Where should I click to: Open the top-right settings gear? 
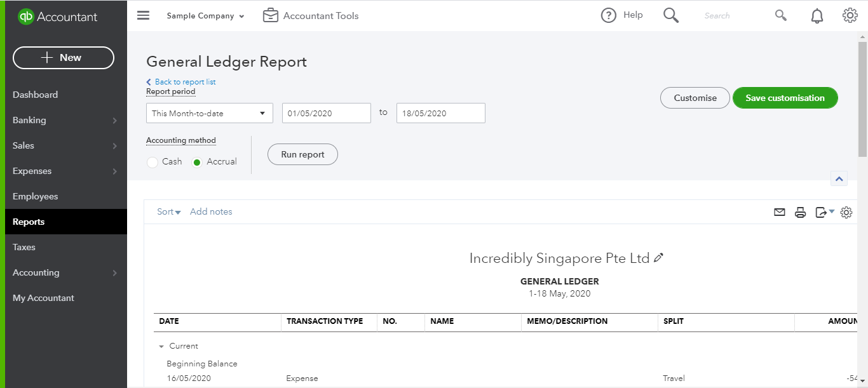850,15
